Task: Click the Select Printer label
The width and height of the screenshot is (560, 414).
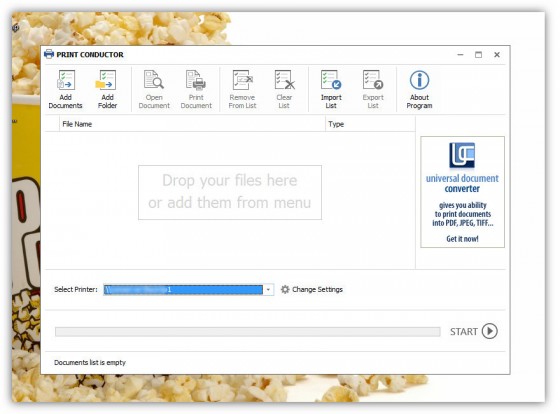Action: click(76, 289)
